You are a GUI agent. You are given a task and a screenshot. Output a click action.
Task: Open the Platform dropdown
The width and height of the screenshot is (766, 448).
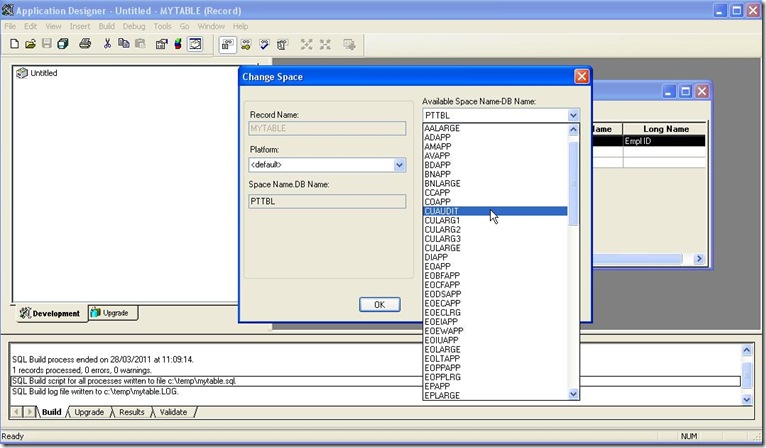(399, 165)
